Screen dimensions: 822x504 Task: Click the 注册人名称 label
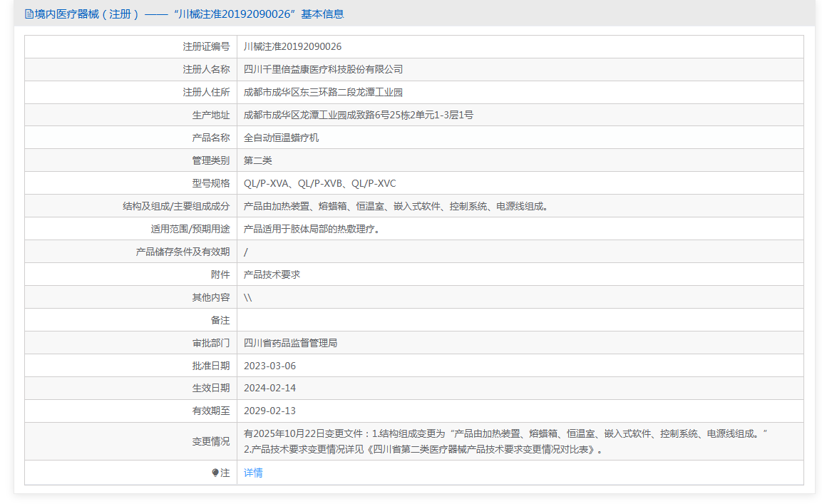(x=206, y=69)
